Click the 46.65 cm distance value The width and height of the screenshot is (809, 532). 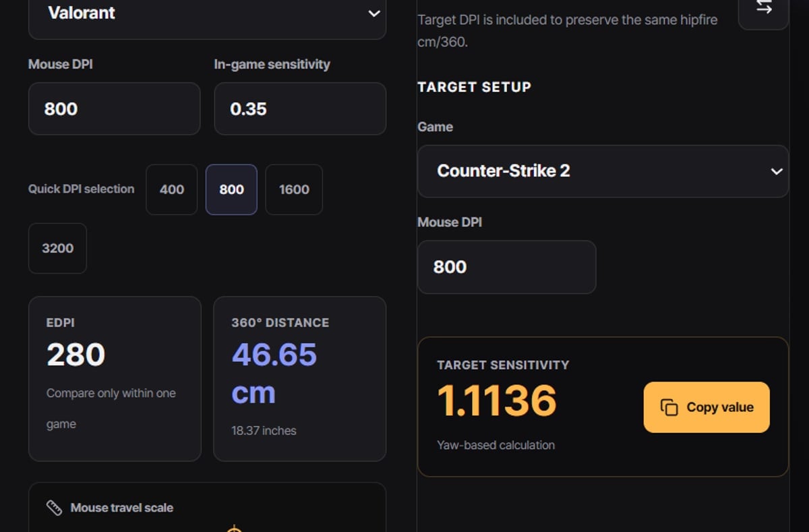[x=274, y=374]
